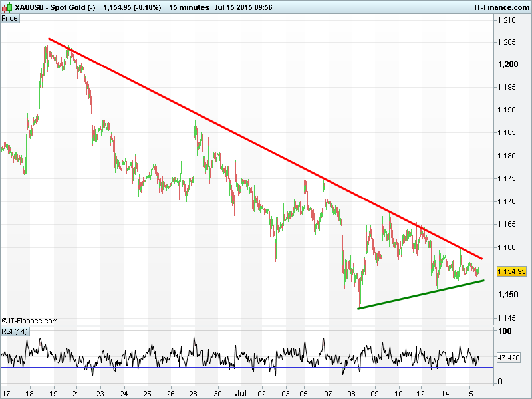Click the IT-Finance.com link at top right

pos(501,6)
